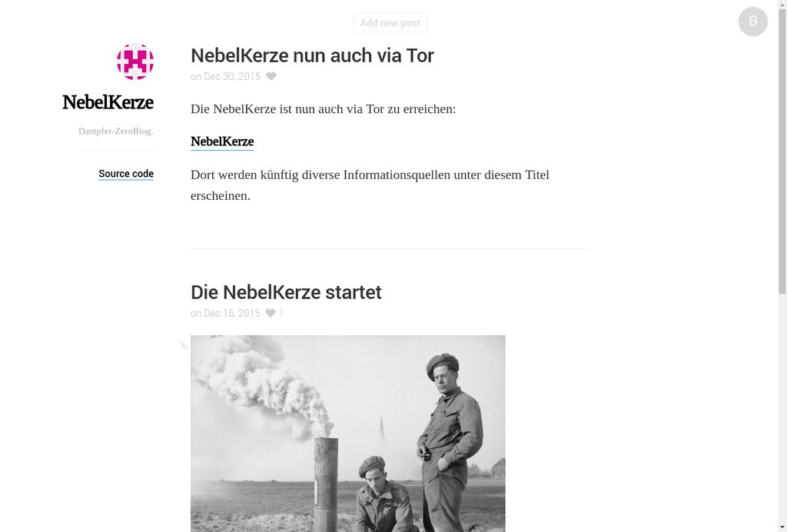
Task: Click the like count 1 beside heart
Action: click(x=281, y=313)
